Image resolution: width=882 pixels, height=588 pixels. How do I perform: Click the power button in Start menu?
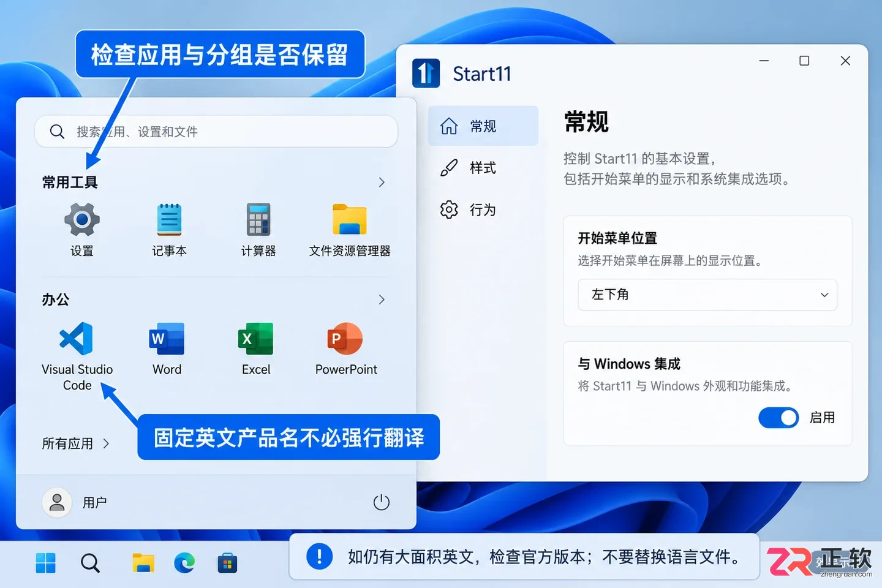pyautogui.click(x=381, y=502)
